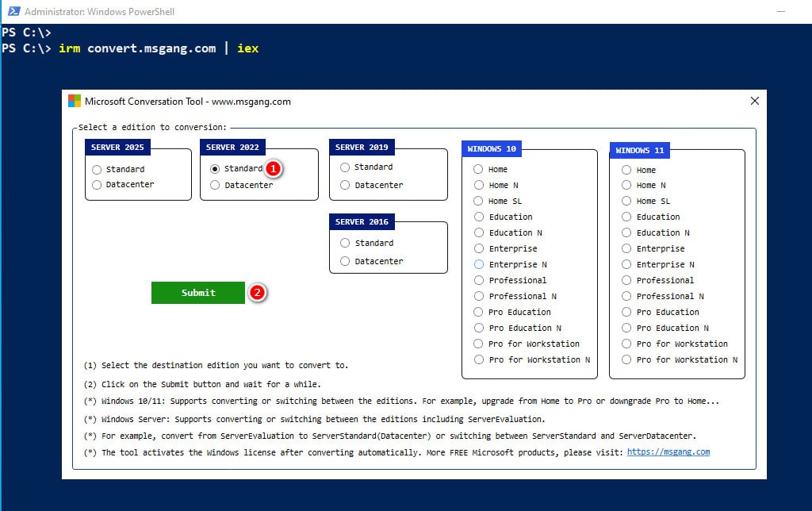Choose Server 2019 Standard edition
This screenshot has width=812, height=511.
[345, 167]
